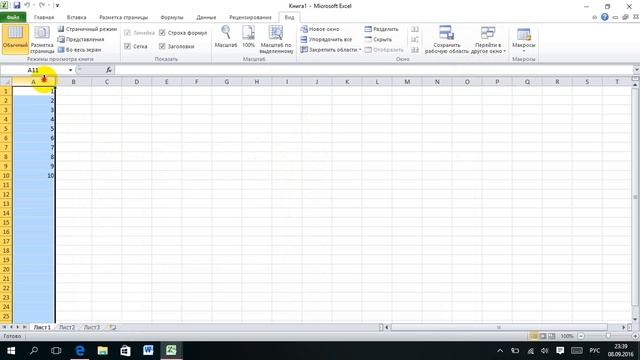Open the Рецензирование tab
Viewport: 640px width, 360px height.
[250, 17]
